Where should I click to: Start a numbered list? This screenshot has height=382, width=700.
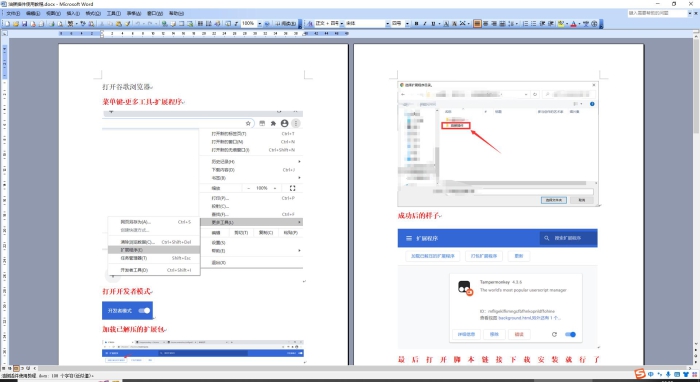525,23
